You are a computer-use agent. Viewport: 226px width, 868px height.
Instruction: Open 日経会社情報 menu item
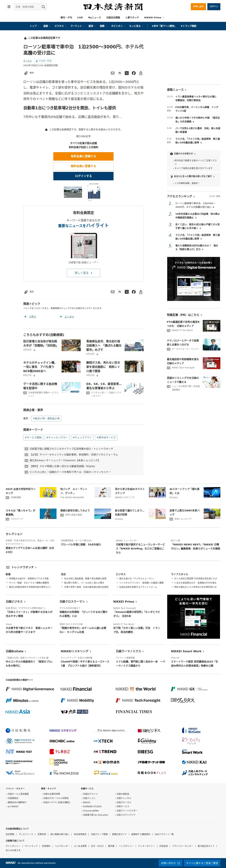[x=113, y=17]
